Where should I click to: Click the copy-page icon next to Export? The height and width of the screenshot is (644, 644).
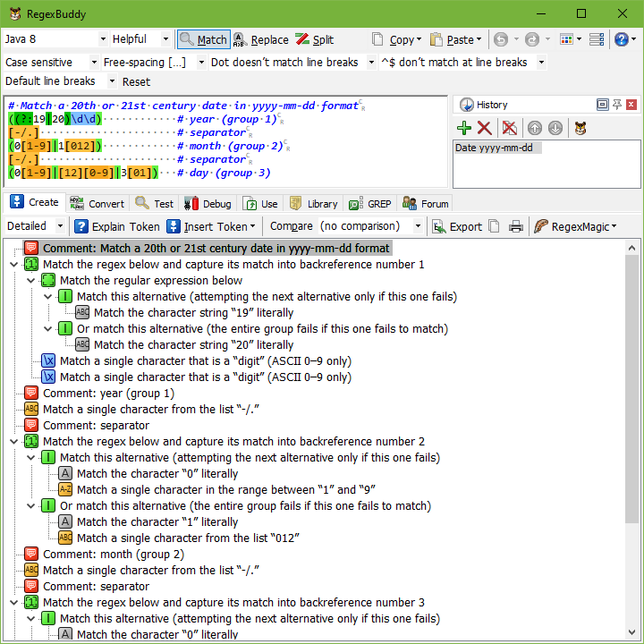pos(494,226)
